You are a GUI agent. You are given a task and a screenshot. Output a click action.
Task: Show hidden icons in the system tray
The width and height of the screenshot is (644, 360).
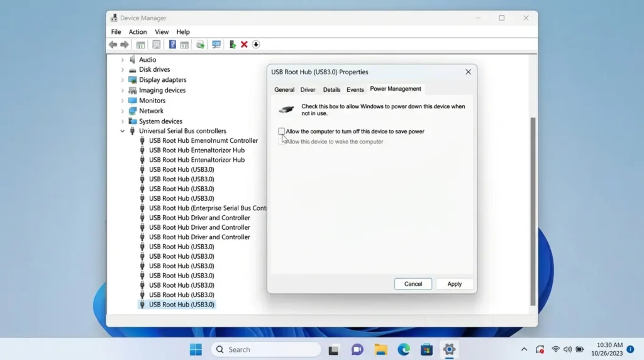coord(524,349)
